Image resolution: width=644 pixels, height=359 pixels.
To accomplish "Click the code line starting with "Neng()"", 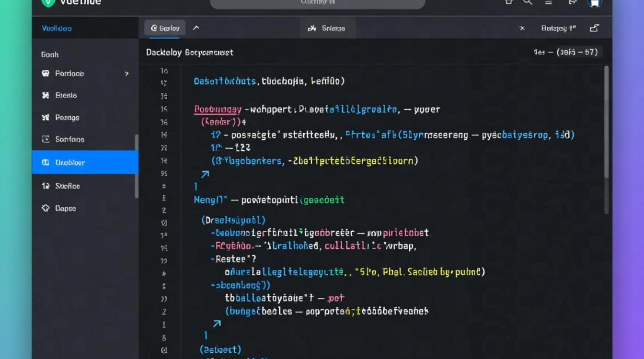I will pos(269,200).
